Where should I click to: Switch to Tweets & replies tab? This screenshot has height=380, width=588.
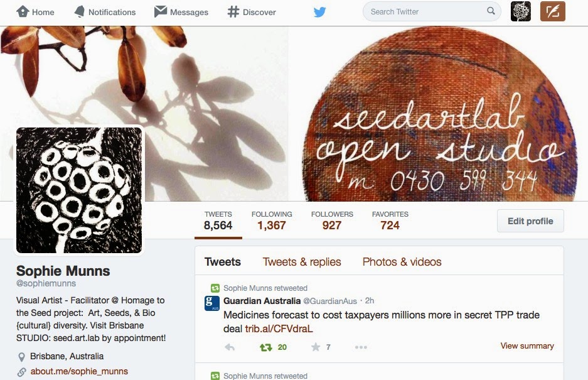[301, 262]
